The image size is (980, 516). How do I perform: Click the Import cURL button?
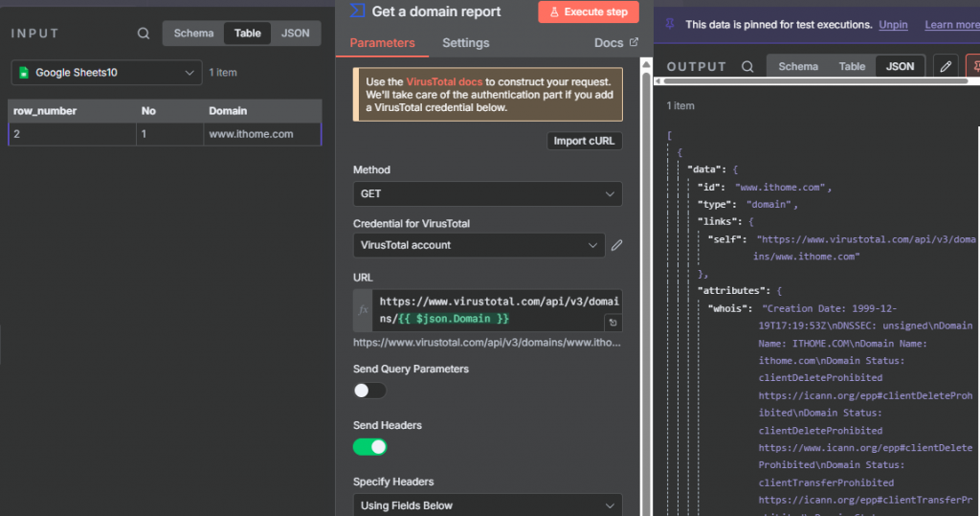click(584, 141)
